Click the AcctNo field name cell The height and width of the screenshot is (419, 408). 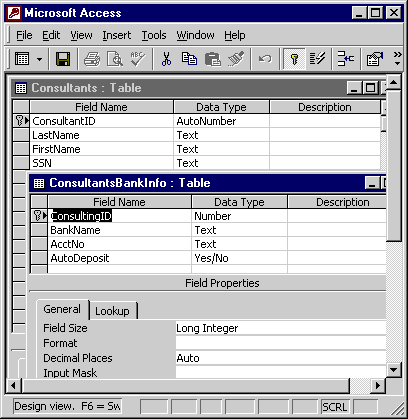coord(120,244)
